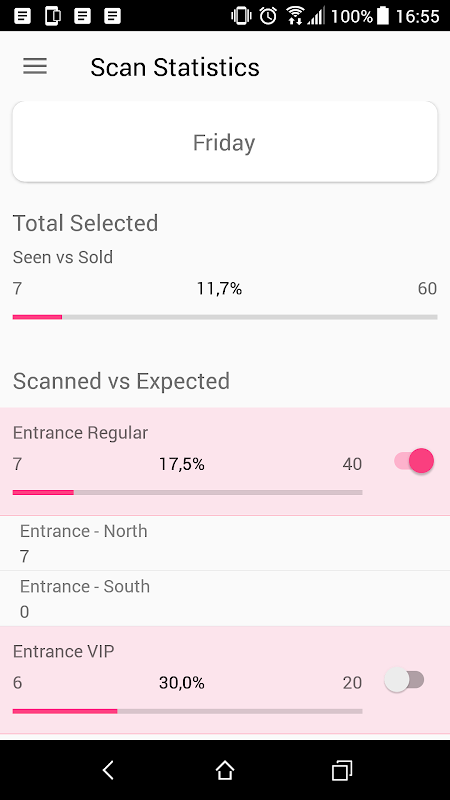The width and height of the screenshot is (450, 800).
Task: Tap the Seen vs Sold progress bar
Action: [224, 317]
